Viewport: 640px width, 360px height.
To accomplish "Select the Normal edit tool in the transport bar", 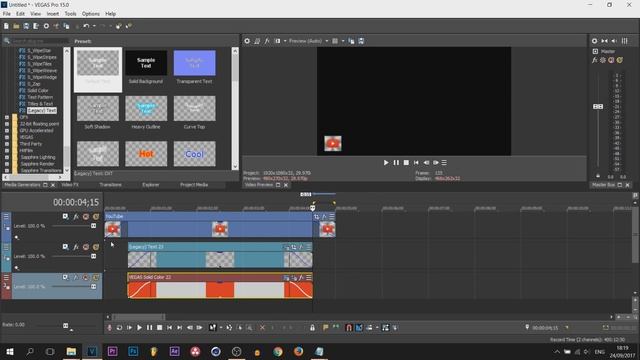I will pyautogui.click(x=212, y=327).
